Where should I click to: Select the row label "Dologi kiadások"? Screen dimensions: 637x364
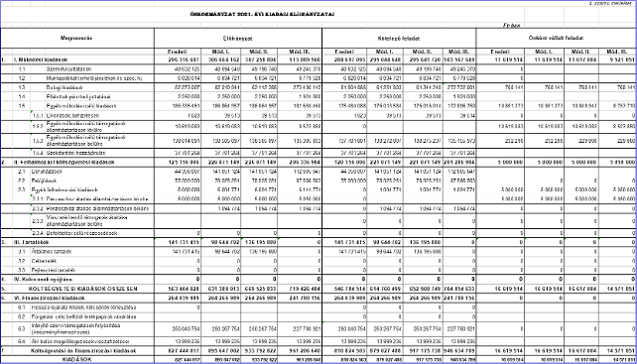(64, 87)
